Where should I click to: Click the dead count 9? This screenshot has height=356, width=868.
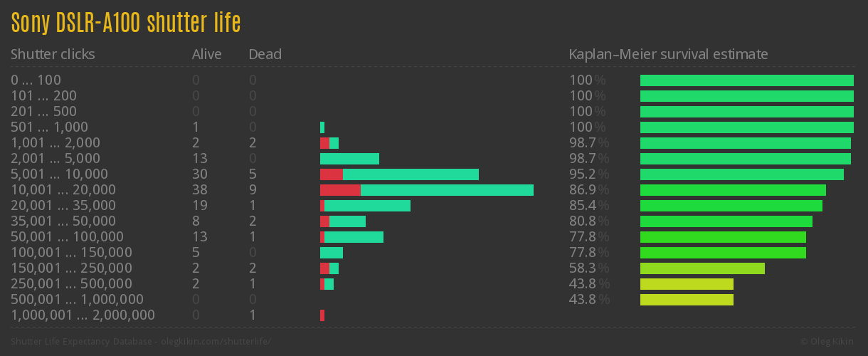tap(253, 190)
